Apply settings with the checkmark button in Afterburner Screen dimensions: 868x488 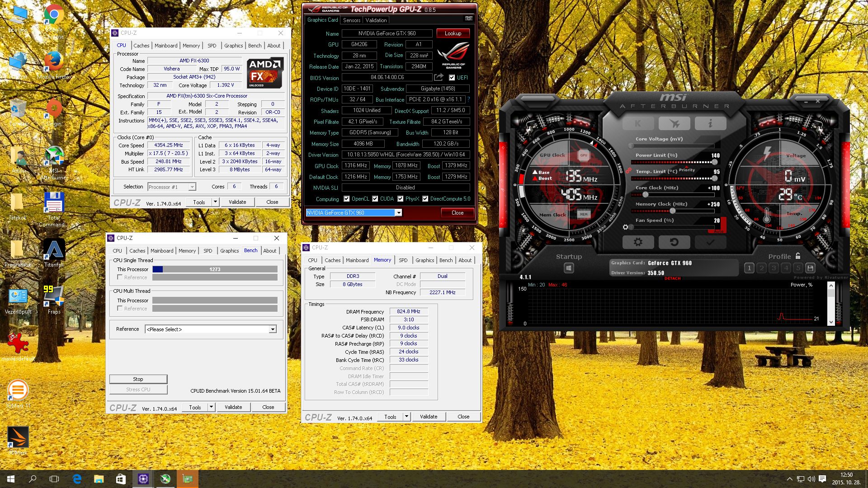710,242
